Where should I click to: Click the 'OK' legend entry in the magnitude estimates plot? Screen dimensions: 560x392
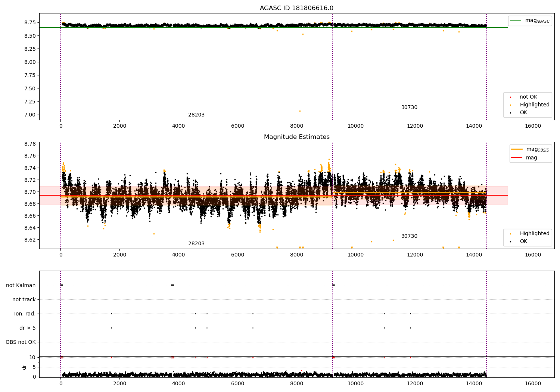(x=519, y=242)
